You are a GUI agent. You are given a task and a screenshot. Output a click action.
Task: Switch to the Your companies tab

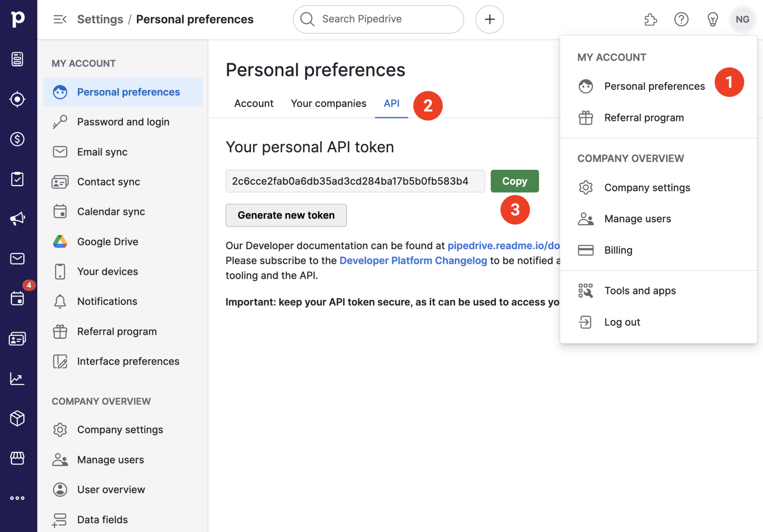(328, 103)
